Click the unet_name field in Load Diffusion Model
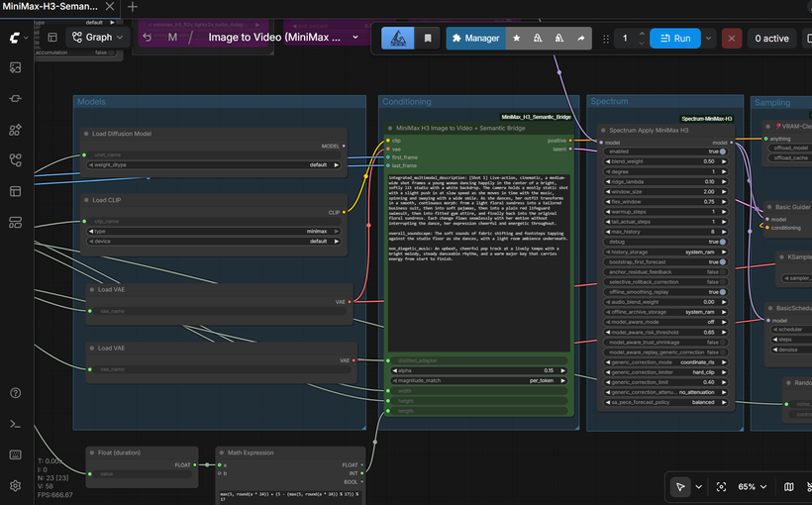The height and width of the screenshot is (505, 812). point(213,154)
